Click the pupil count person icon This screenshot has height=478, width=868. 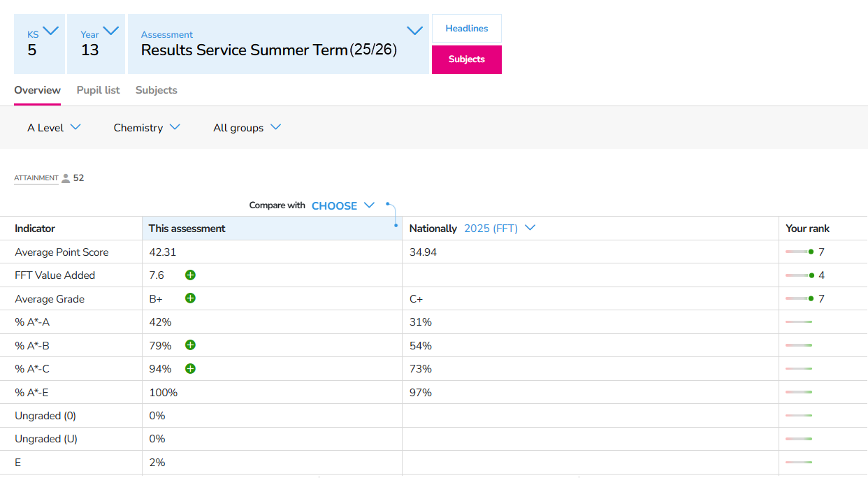point(66,178)
